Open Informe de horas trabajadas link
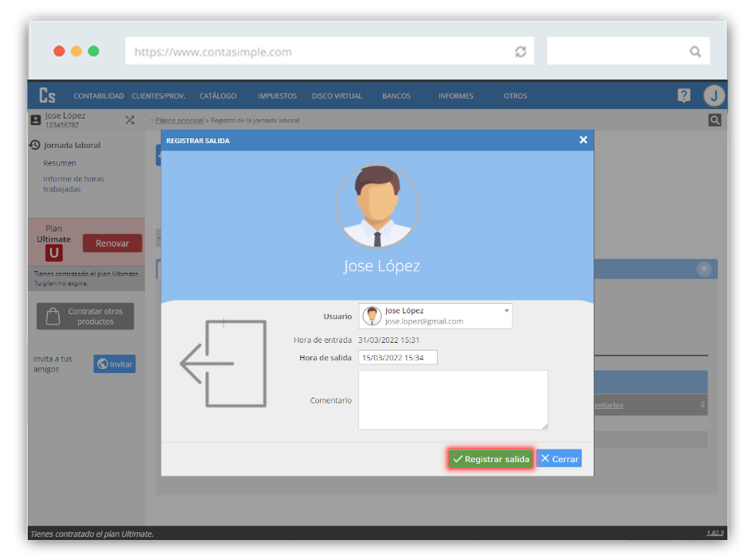The height and width of the screenshot is (556, 756). point(74,184)
